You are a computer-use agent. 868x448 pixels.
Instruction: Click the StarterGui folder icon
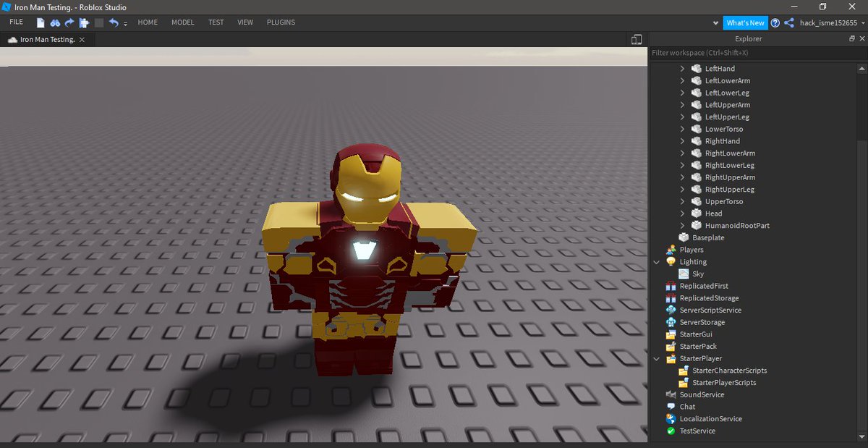(671, 334)
